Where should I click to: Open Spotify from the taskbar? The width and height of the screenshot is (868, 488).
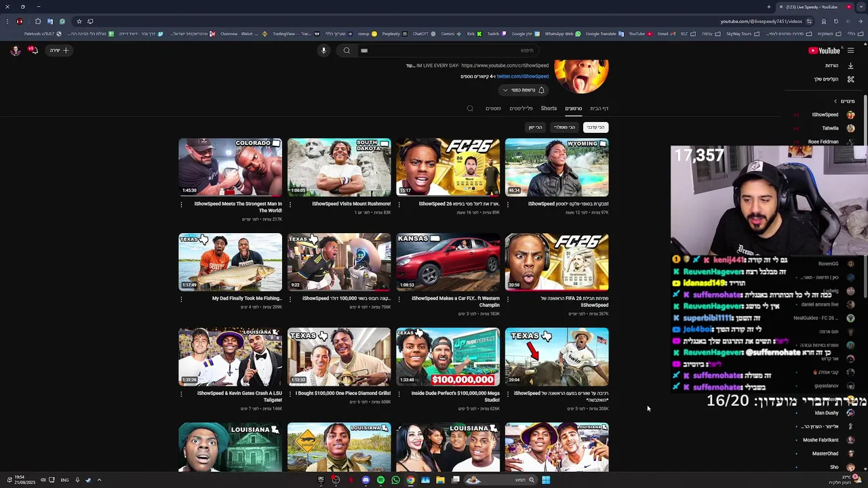[x=380, y=480]
